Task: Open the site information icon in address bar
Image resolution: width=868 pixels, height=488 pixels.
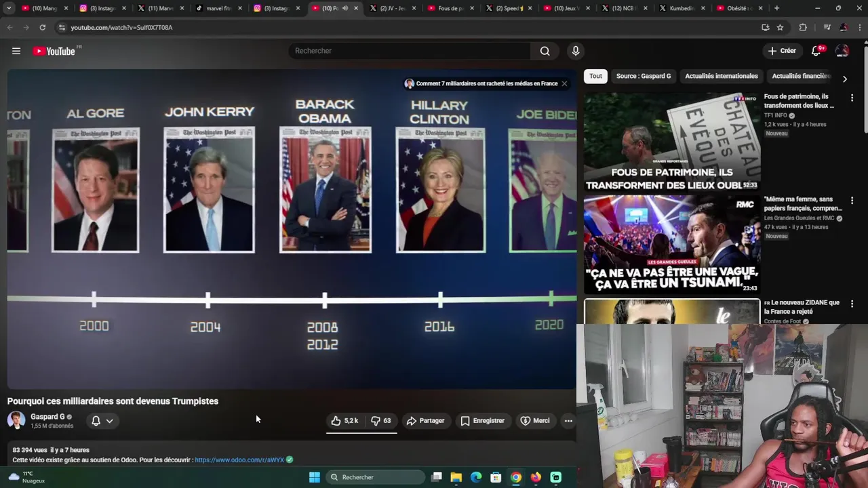Action: (x=62, y=27)
